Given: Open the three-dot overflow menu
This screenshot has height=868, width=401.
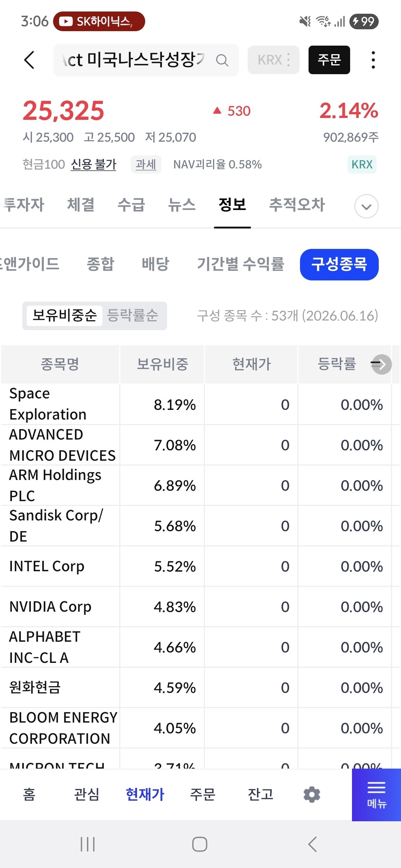Looking at the screenshot, I should coord(373,60).
